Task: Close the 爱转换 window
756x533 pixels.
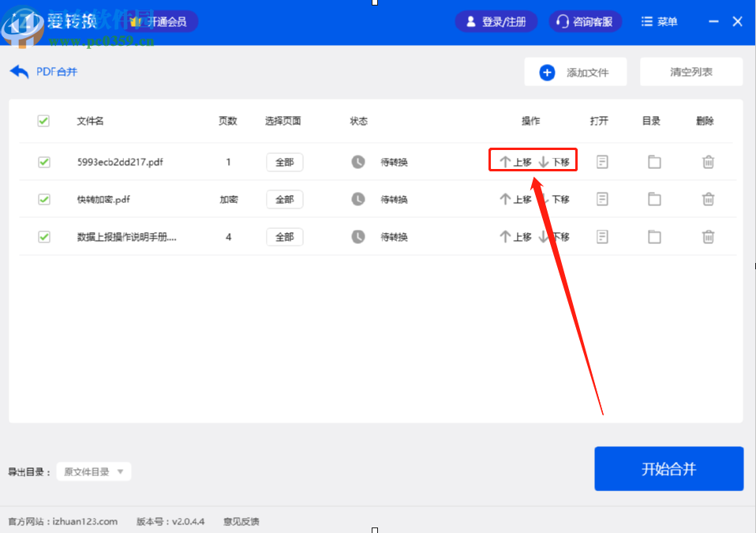Action: click(737, 21)
